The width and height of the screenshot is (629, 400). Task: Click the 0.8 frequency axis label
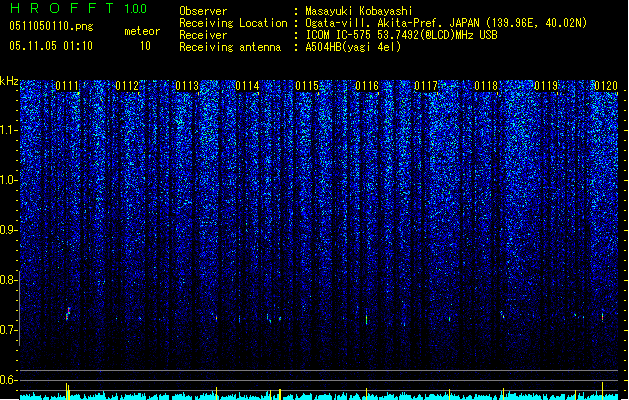9,280
